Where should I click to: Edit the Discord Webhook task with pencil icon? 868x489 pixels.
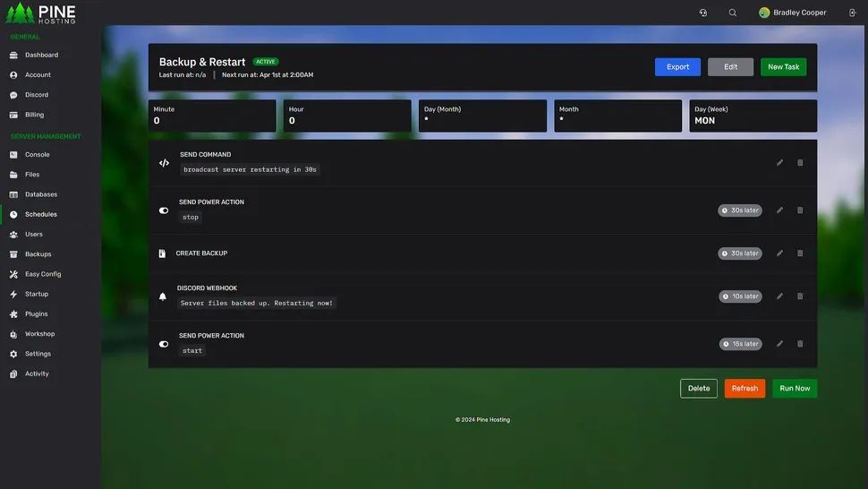click(x=779, y=296)
